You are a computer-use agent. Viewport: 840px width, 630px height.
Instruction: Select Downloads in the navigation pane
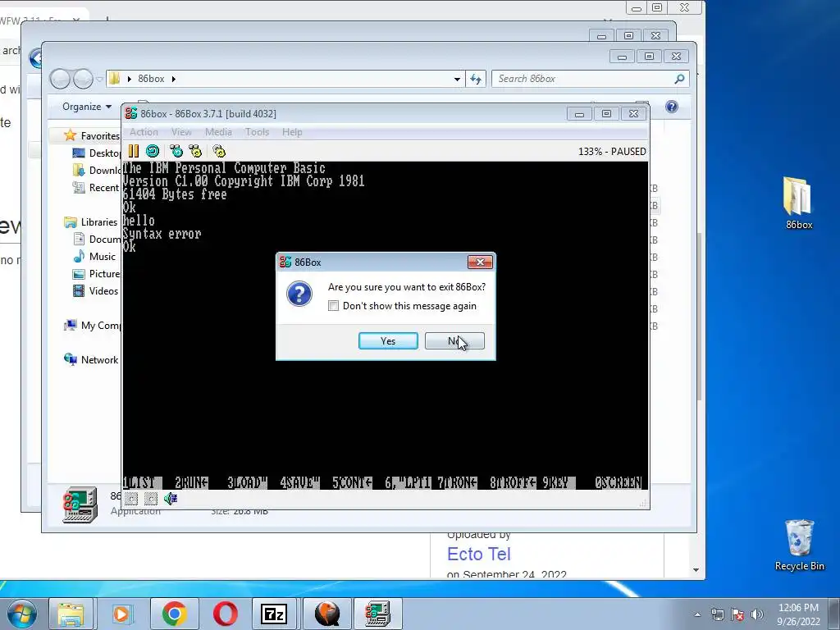click(97, 171)
